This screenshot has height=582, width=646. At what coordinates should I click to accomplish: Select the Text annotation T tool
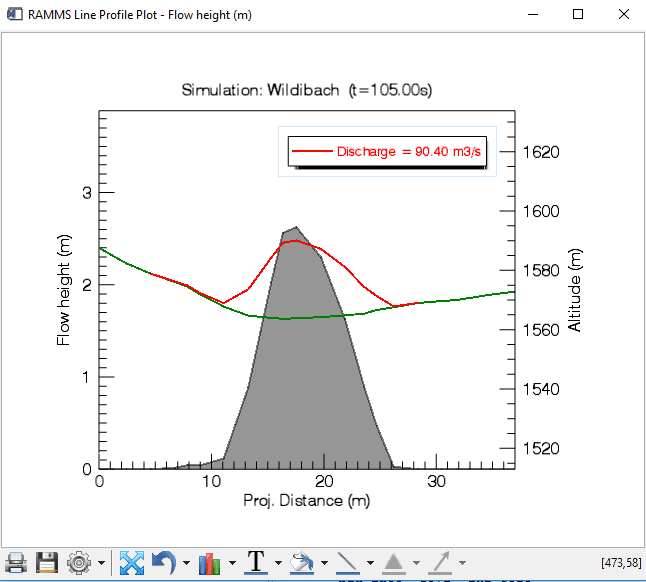(x=256, y=562)
